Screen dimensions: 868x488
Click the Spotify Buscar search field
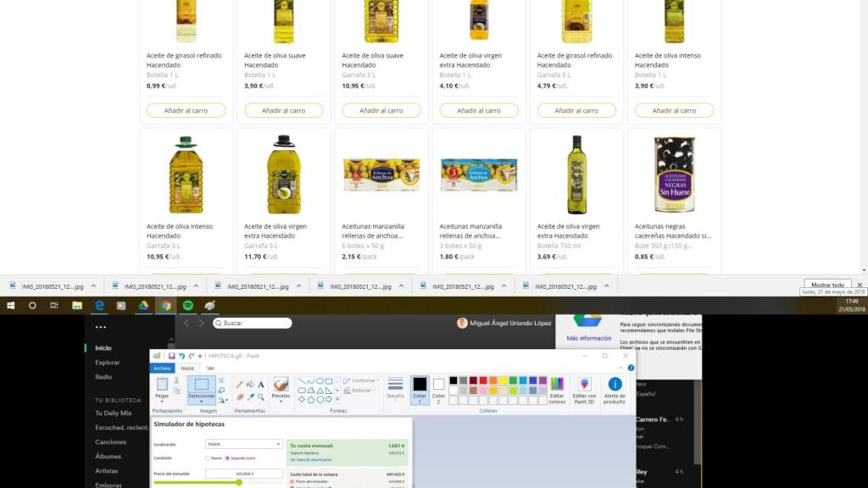pyautogui.click(x=253, y=323)
